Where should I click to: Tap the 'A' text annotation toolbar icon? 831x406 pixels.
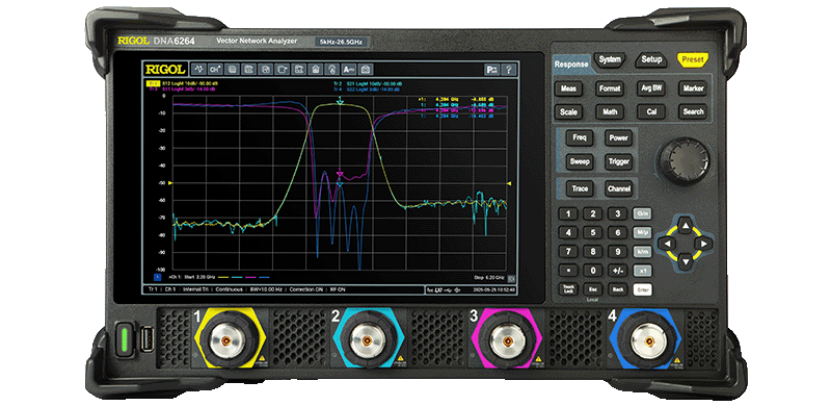[349, 69]
